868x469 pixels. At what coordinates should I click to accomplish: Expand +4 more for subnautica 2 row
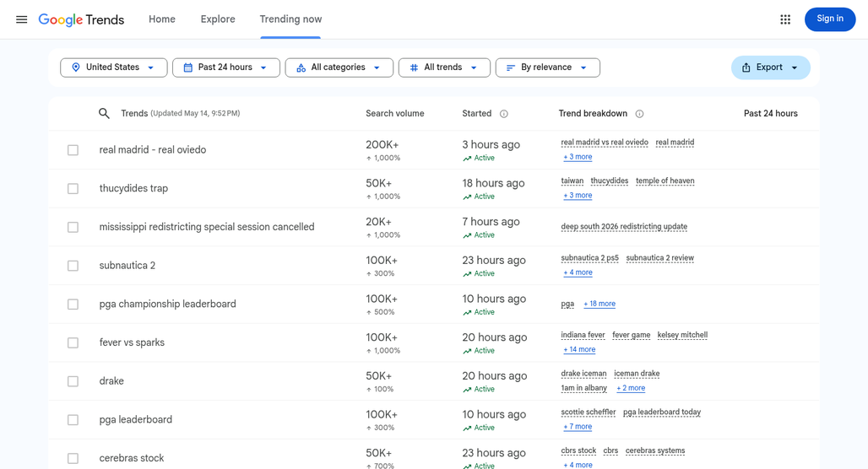point(578,272)
